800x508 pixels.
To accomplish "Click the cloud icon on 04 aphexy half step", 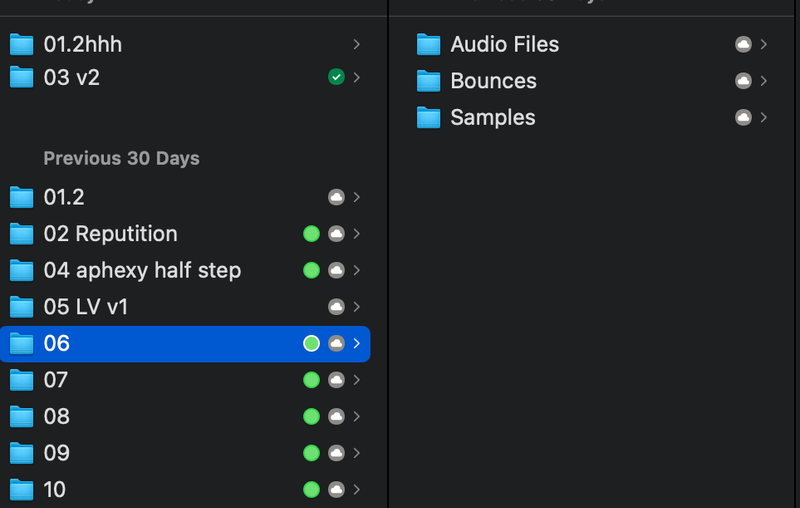I will [336, 270].
